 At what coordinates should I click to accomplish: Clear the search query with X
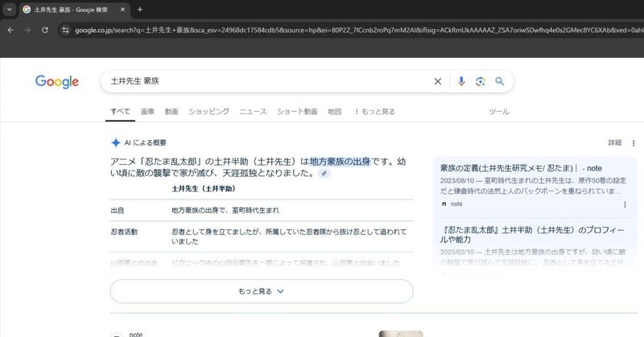click(438, 81)
